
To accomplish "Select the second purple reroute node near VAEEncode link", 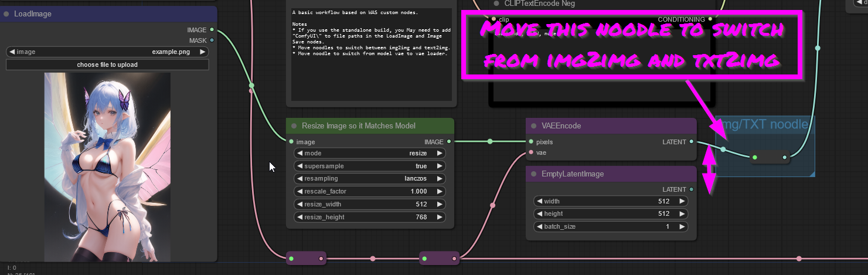I will coord(440,258).
